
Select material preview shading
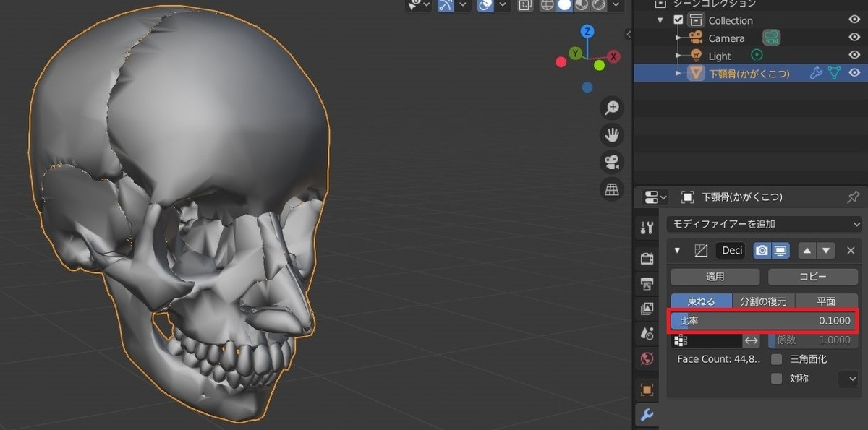coord(581,5)
